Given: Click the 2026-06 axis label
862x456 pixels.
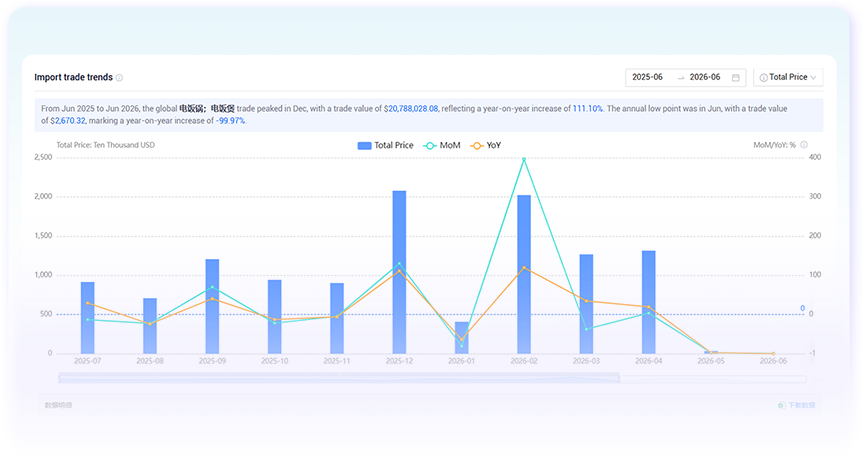Looking at the screenshot, I should point(773,361).
